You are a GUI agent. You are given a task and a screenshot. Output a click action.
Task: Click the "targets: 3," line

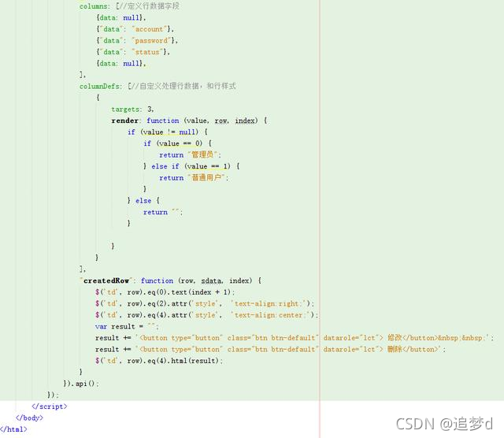point(132,109)
